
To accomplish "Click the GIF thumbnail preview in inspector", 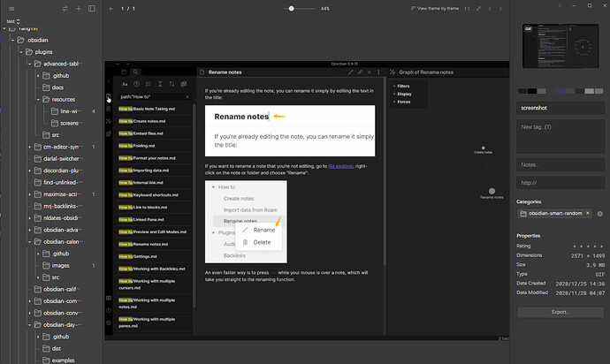I will pos(560,46).
